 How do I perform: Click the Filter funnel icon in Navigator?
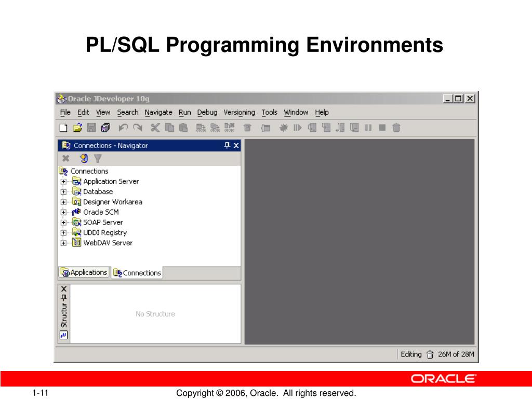coord(98,158)
